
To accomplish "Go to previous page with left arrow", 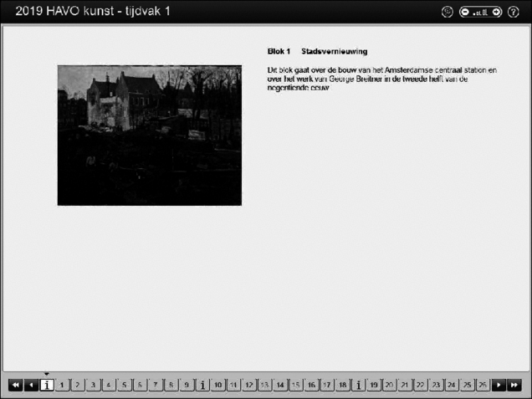I will [x=31, y=385].
